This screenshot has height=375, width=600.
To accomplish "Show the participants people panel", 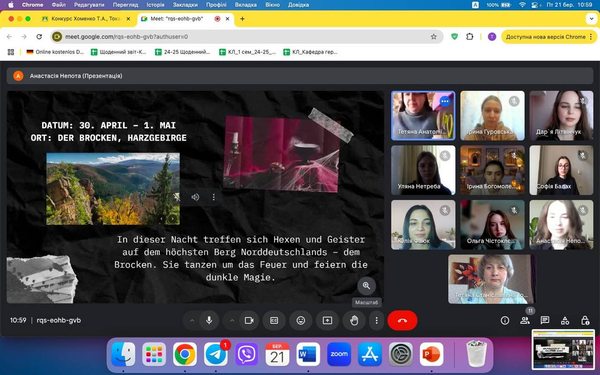I will click(525, 320).
